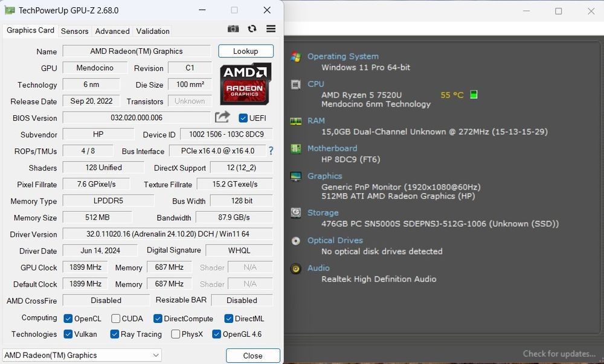Click the green CPU temperature indicator
The width and height of the screenshot is (604, 364).
coord(474,95)
